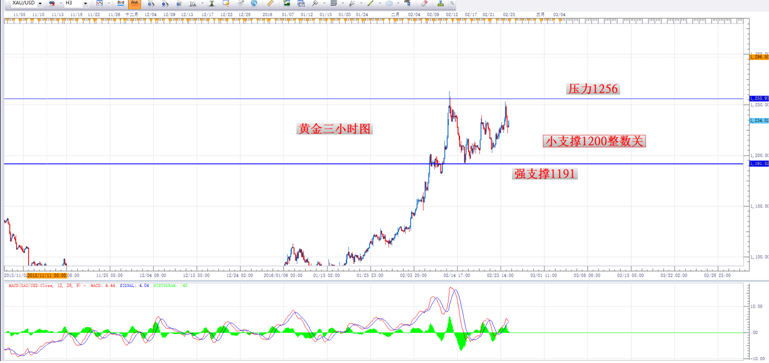This screenshot has height=363, width=769.
Task: Click the pink eraser tool icon
Action: 424,3
